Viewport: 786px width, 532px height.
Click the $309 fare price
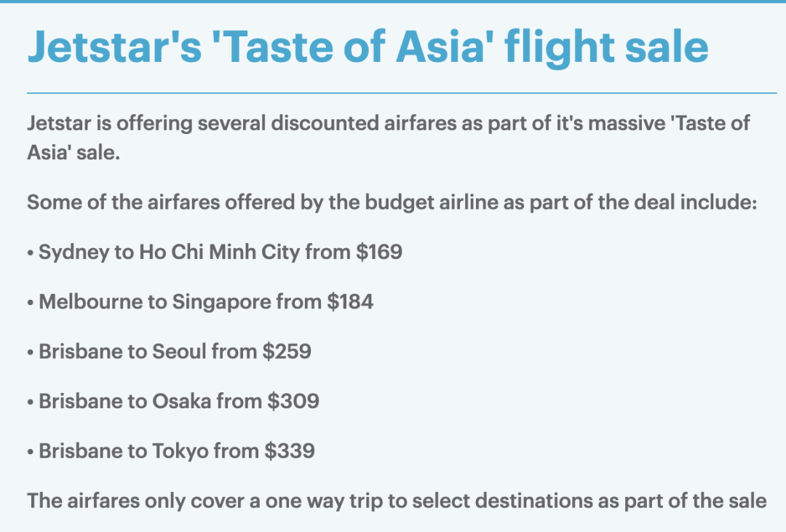click(292, 400)
